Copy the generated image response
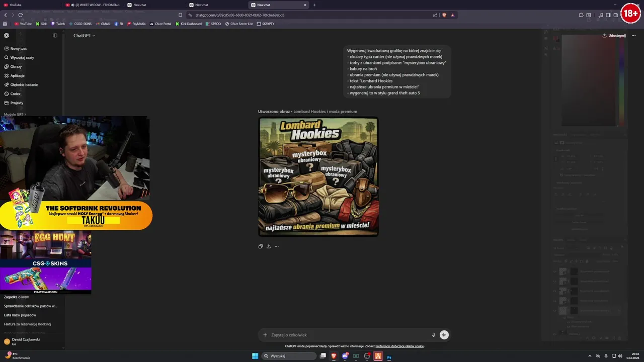This screenshot has height=362, width=644. [x=261, y=246]
